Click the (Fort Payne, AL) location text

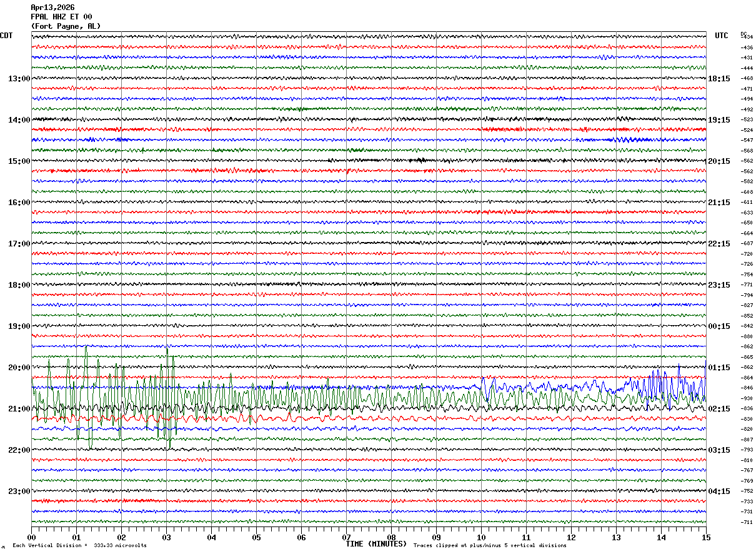(x=65, y=26)
